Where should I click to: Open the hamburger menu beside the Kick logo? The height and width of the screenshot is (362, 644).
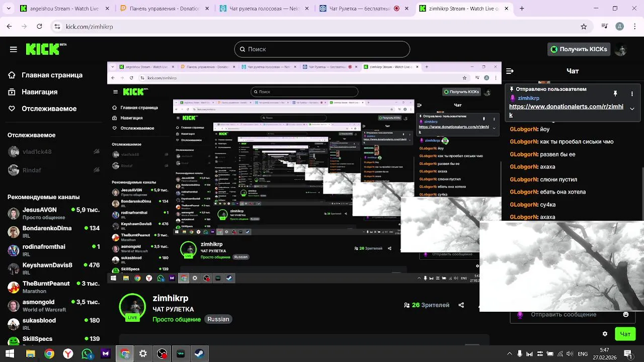click(14, 49)
